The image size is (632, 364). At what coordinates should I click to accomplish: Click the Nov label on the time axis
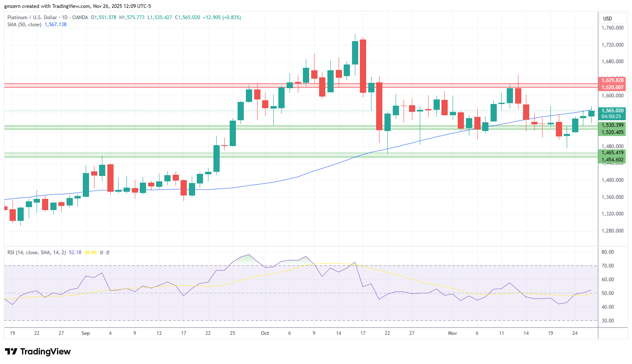453,333
